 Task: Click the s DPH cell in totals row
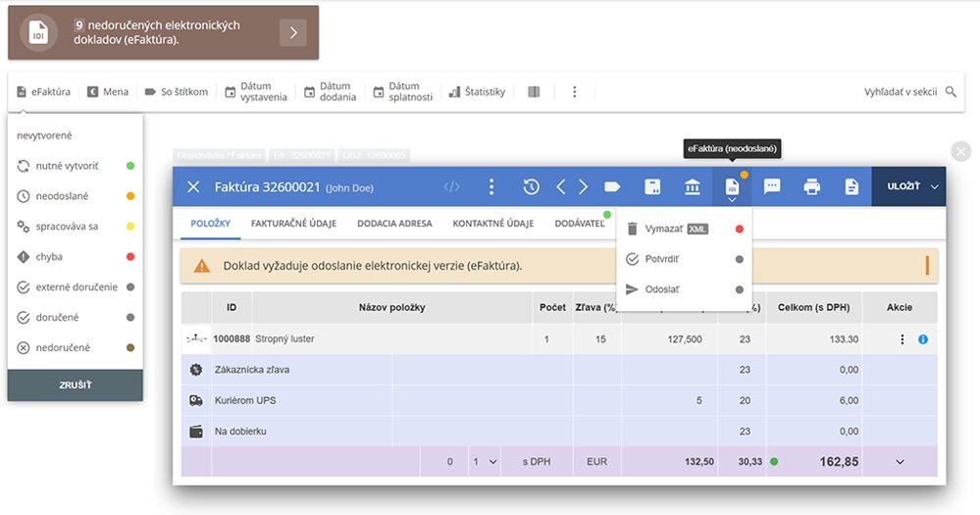[537, 462]
